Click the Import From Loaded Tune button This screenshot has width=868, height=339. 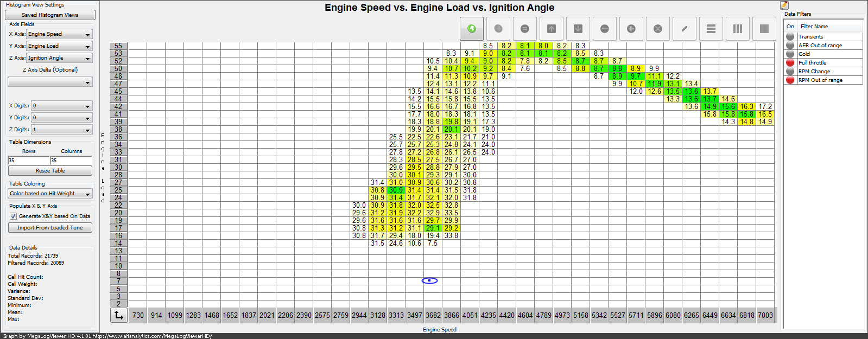click(50, 228)
